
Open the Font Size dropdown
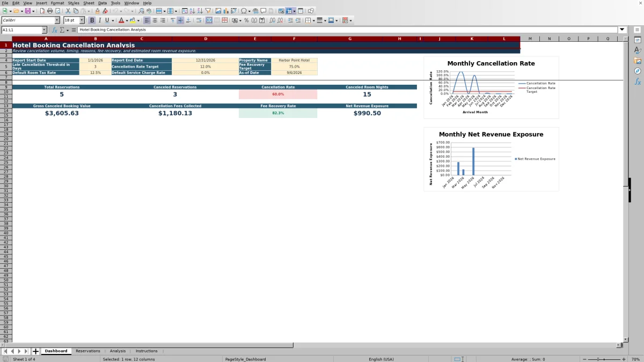82,20
